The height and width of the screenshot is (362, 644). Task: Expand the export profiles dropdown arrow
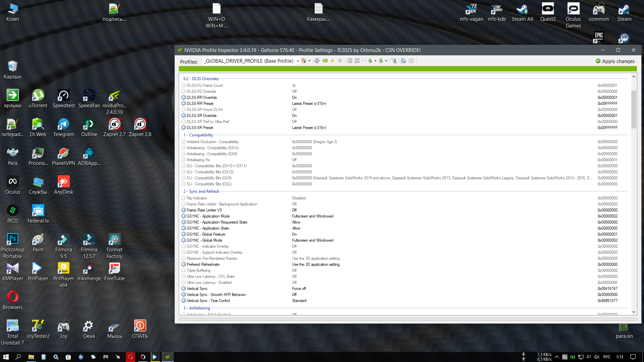click(x=375, y=61)
